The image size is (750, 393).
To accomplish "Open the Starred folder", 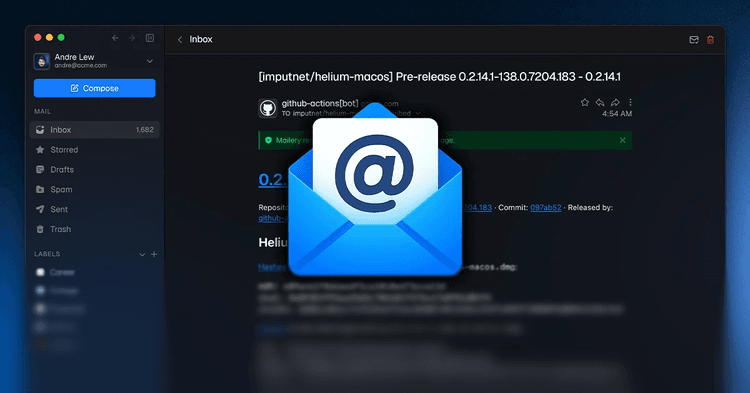I will click(94, 150).
